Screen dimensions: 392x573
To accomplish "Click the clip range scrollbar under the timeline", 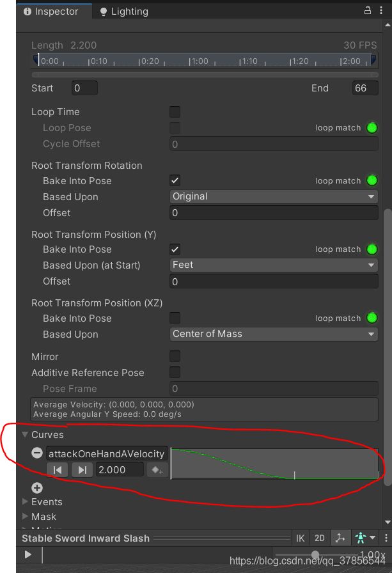I will (x=205, y=75).
